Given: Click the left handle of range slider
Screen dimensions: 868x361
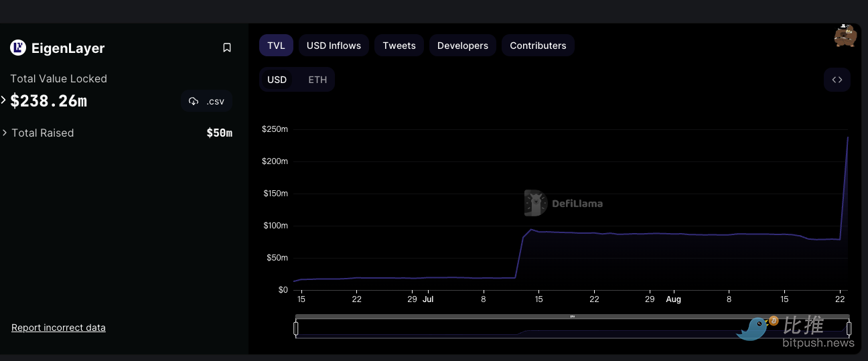Looking at the screenshot, I should click(x=295, y=328).
